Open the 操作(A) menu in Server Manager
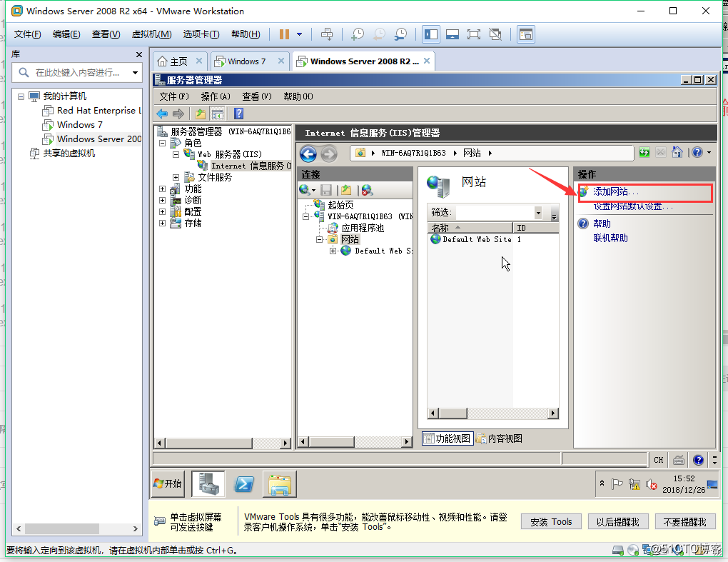728x562 pixels. point(216,96)
